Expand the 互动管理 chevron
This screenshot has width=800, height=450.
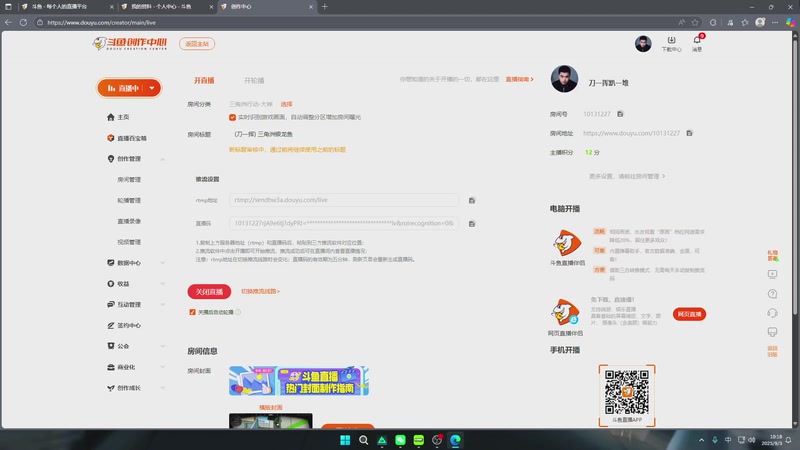(x=162, y=305)
